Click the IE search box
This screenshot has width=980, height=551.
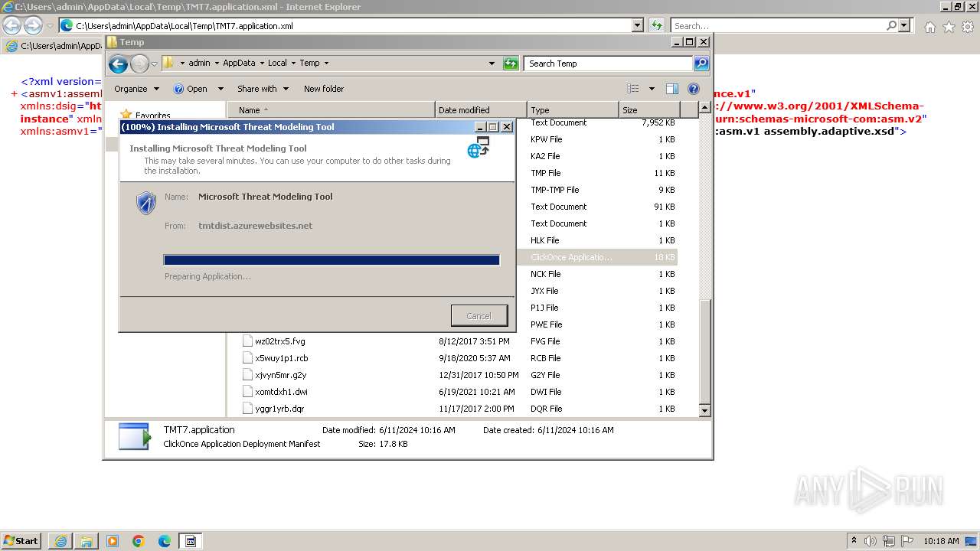click(x=778, y=25)
